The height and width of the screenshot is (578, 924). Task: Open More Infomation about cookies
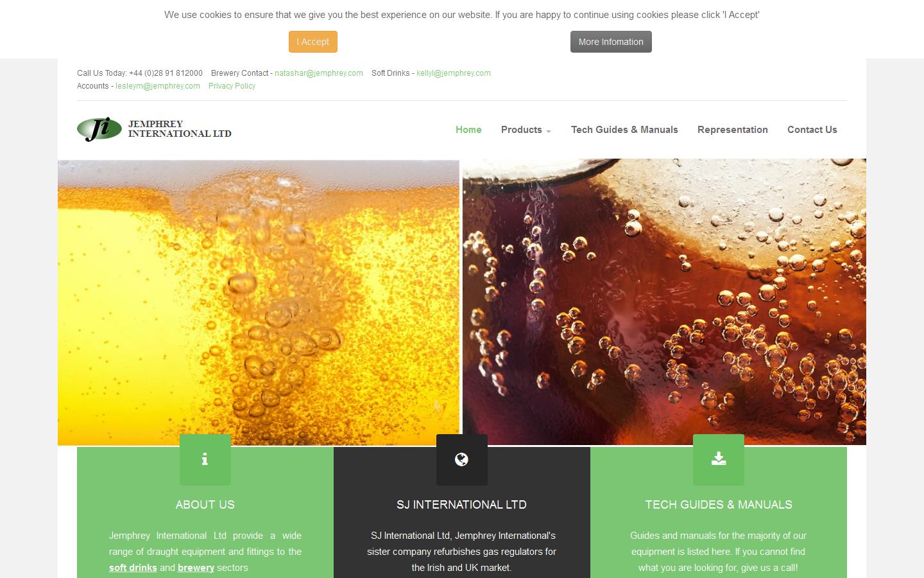(610, 41)
